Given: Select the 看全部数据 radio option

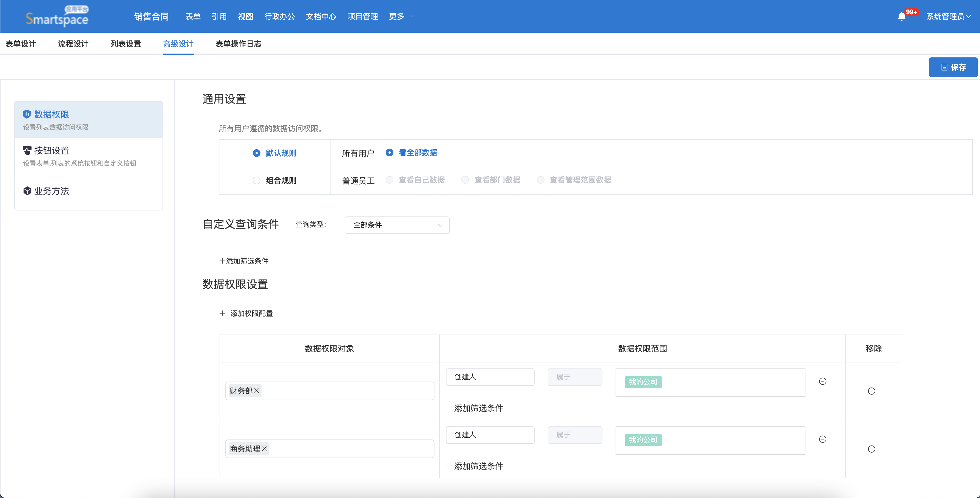Looking at the screenshot, I should tap(390, 153).
